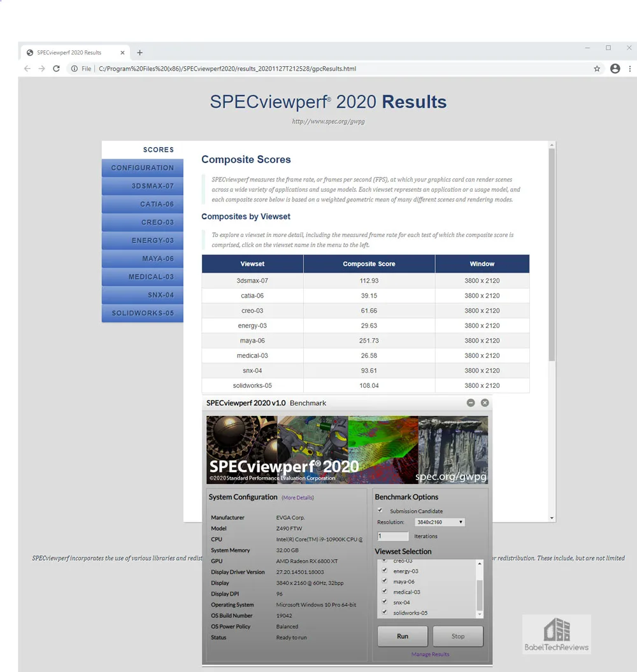
Task: Open the Resolution 3840x2160 dropdown
Action: pyautogui.click(x=440, y=522)
